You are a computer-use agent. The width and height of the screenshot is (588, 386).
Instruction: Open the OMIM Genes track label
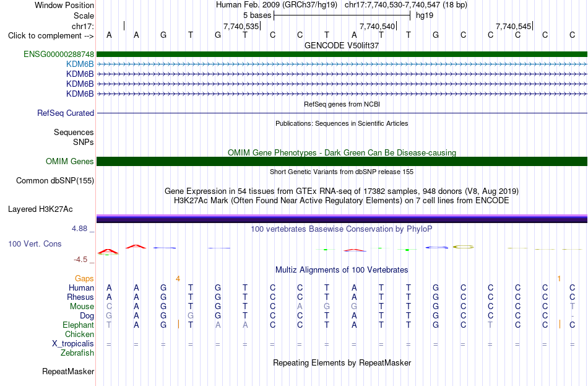click(x=69, y=162)
